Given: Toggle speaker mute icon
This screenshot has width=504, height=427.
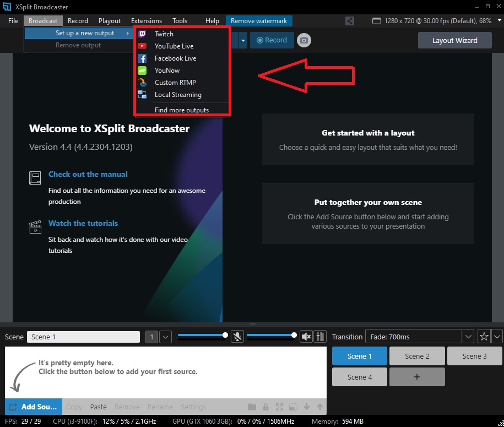Looking at the screenshot, I should 306,337.
